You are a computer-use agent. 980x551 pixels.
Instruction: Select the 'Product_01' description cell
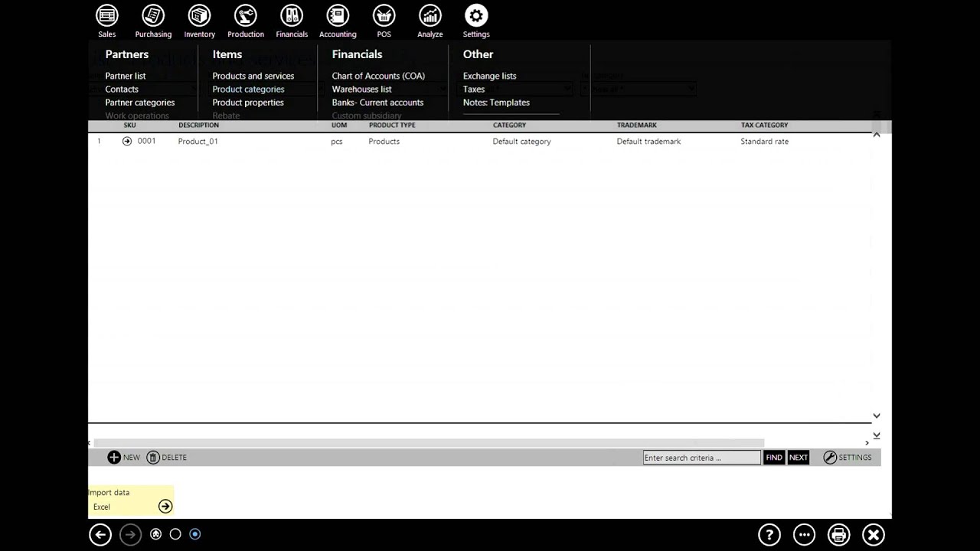[x=198, y=142]
